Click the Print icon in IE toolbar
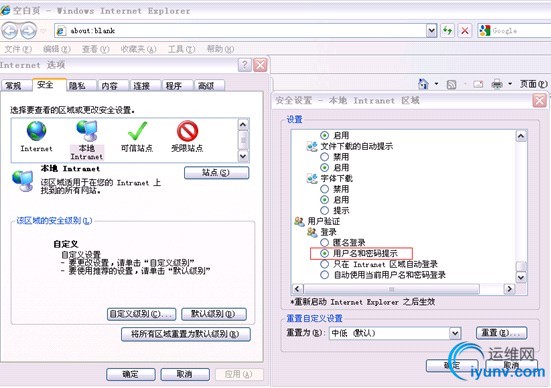The width and height of the screenshot is (551, 388). [497, 84]
